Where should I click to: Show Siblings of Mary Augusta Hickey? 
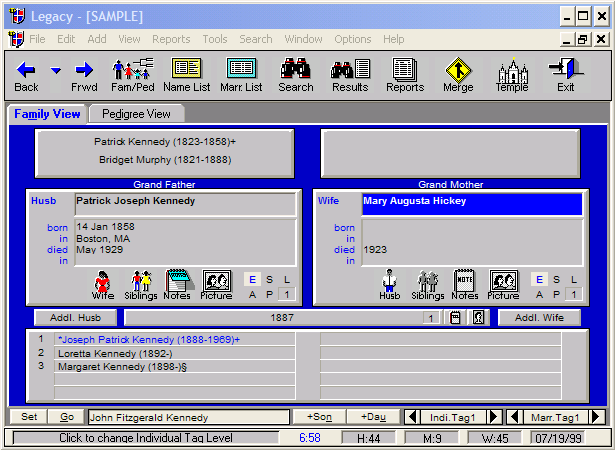coord(428,285)
